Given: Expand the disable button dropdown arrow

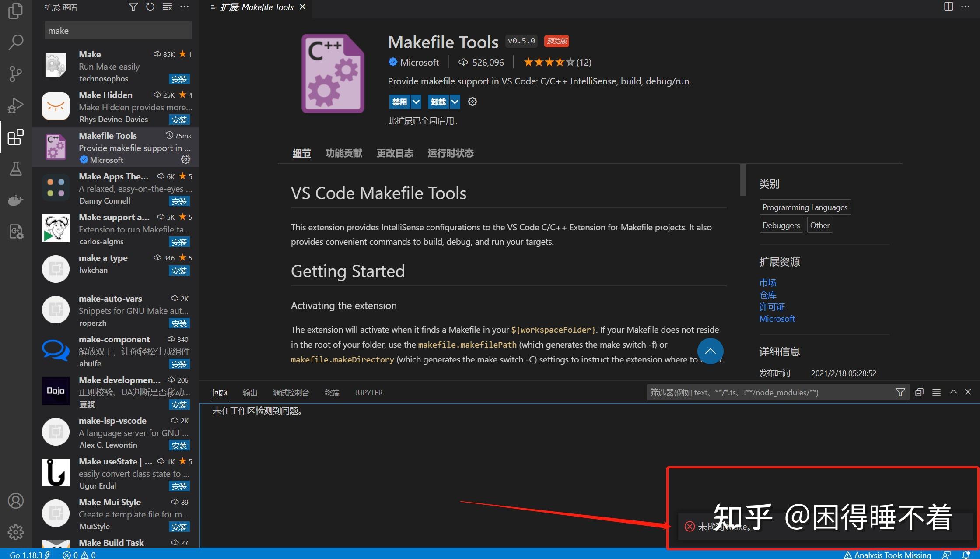Looking at the screenshot, I should click(x=416, y=102).
